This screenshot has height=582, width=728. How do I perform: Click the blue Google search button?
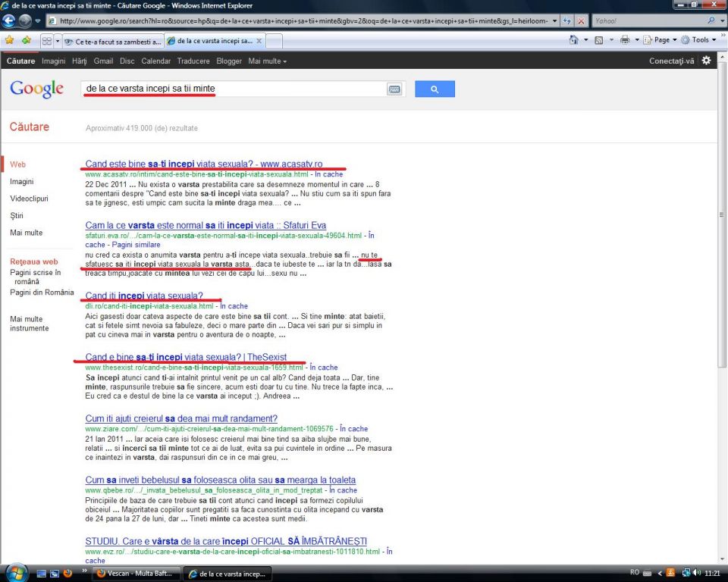pos(435,89)
